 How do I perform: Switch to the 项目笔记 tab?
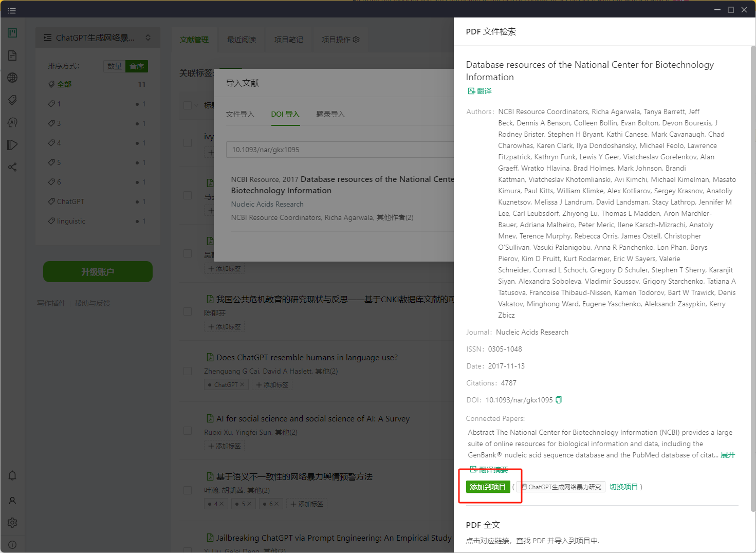tap(289, 40)
